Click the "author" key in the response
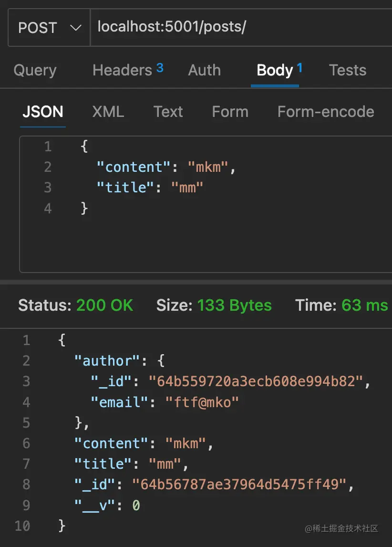Viewport: 392px width, 547px height. [x=107, y=361]
